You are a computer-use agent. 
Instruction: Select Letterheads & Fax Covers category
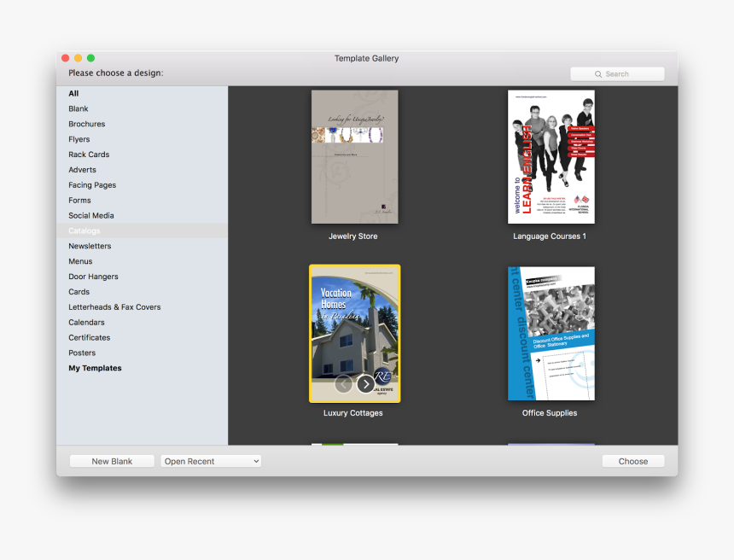114,307
